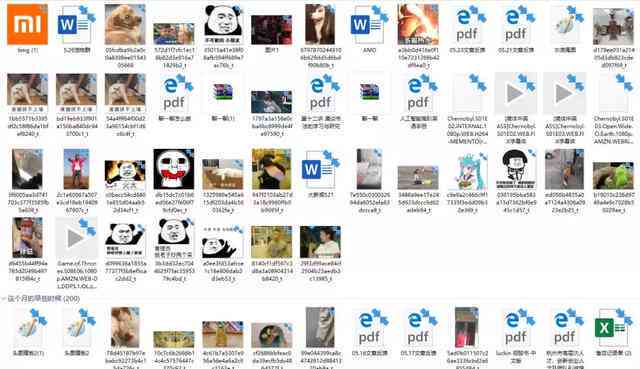Select the first paint-brush image file in bottom group
This screenshot has width=640, height=369.
coord(27,328)
